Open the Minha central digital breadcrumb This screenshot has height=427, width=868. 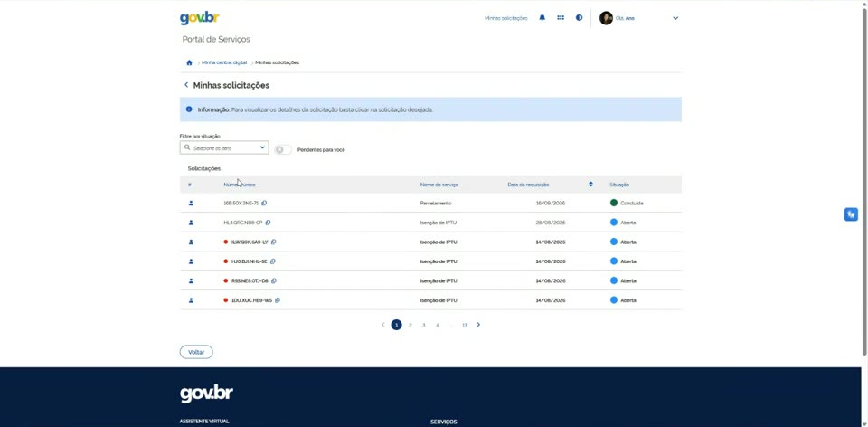224,62
